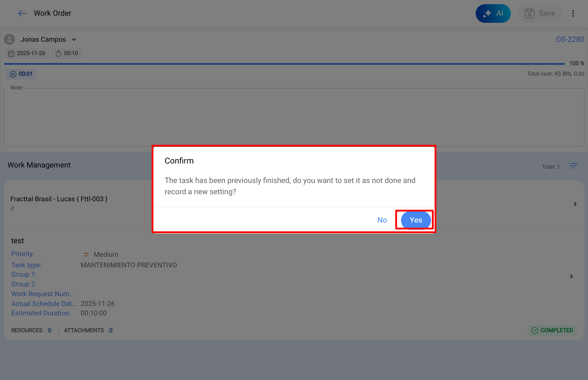Click the 100 % progress bar
The width and height of the screenshot is (588, 380).
point(284,64)
